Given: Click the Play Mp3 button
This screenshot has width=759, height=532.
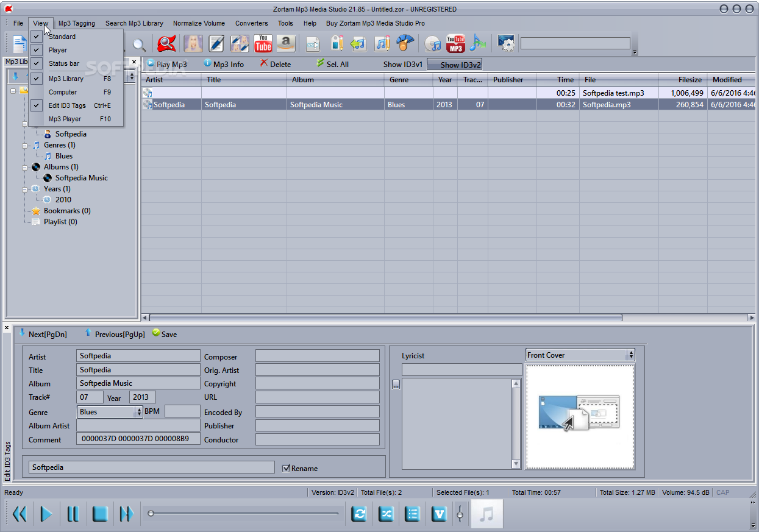Looking at the screenshot, I should (x=166, y=64).
